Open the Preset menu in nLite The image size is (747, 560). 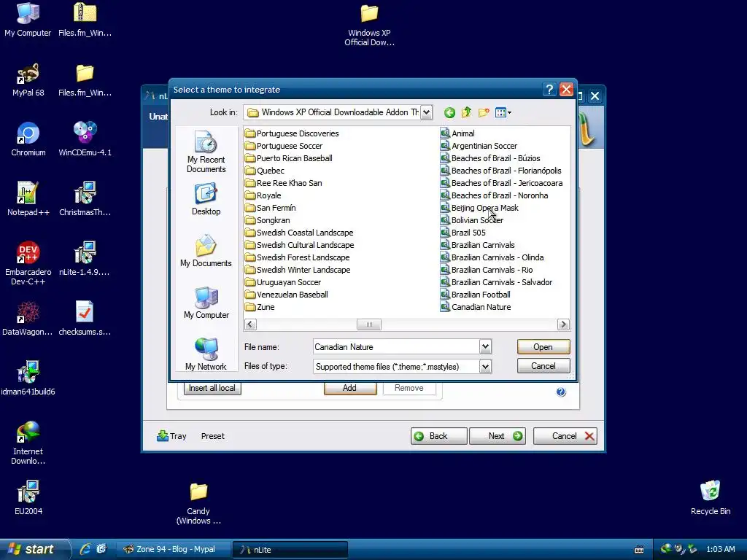pyautogui.click(x=212, y=436)
